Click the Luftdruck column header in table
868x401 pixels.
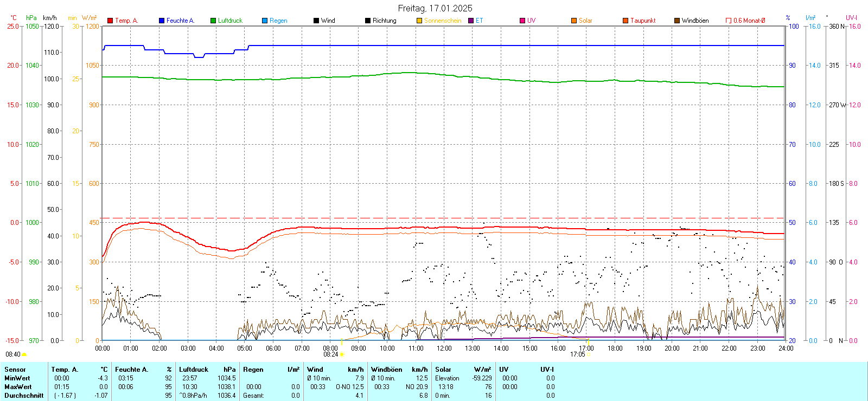(194, 370)
